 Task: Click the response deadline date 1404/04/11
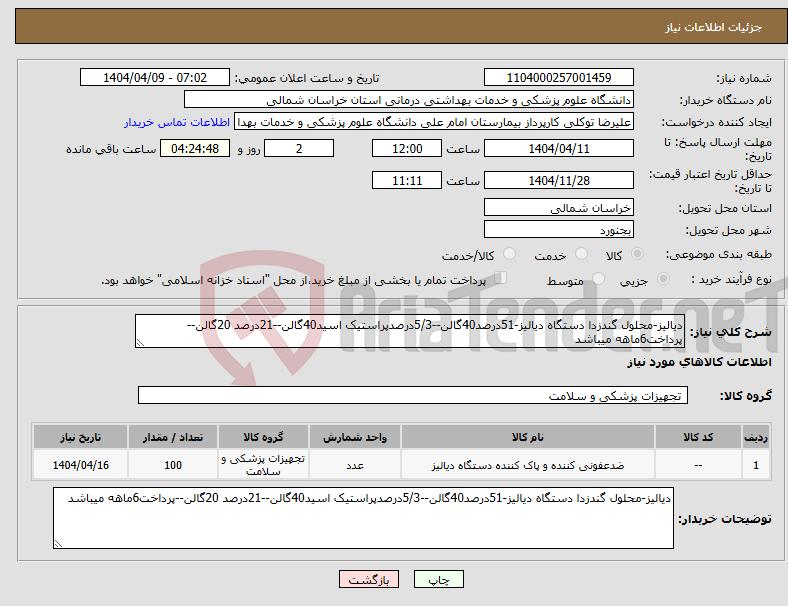558,148
